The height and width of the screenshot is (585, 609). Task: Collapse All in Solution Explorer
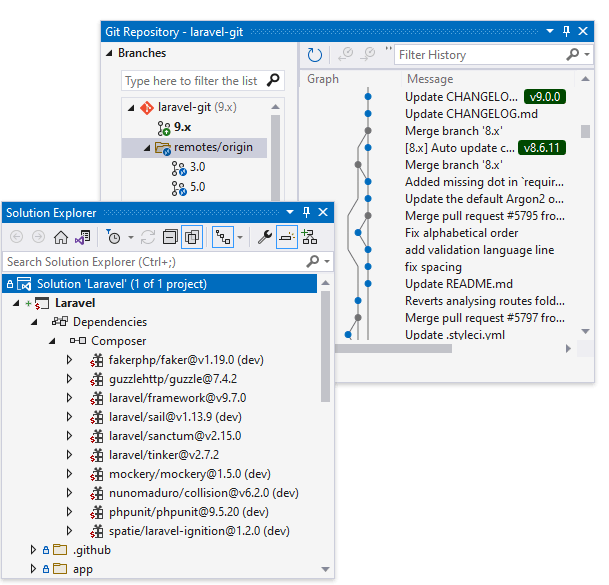click(170, 237)
